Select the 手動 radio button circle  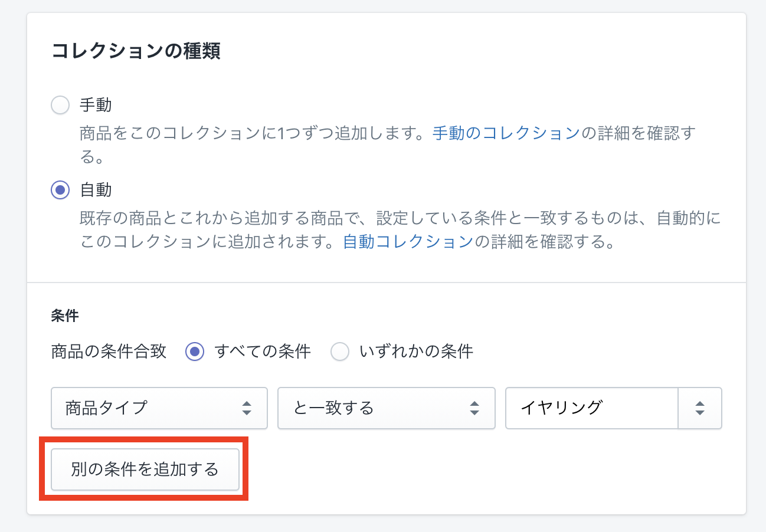[60, 106]
